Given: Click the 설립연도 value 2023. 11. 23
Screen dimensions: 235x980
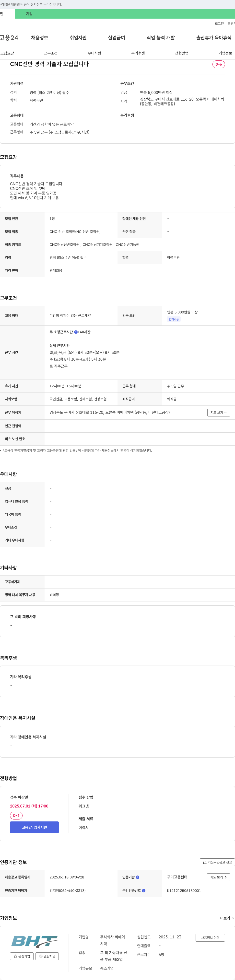Looking at the screenshot, I should coord(170,937).
